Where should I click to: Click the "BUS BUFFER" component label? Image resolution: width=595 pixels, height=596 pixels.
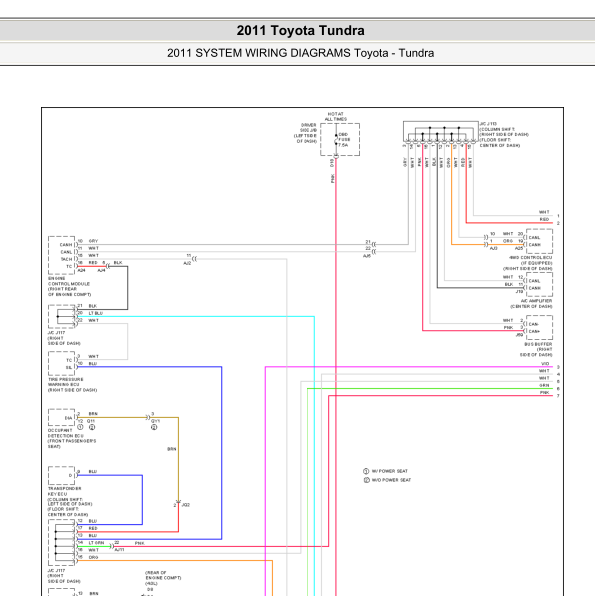point(538,344)
